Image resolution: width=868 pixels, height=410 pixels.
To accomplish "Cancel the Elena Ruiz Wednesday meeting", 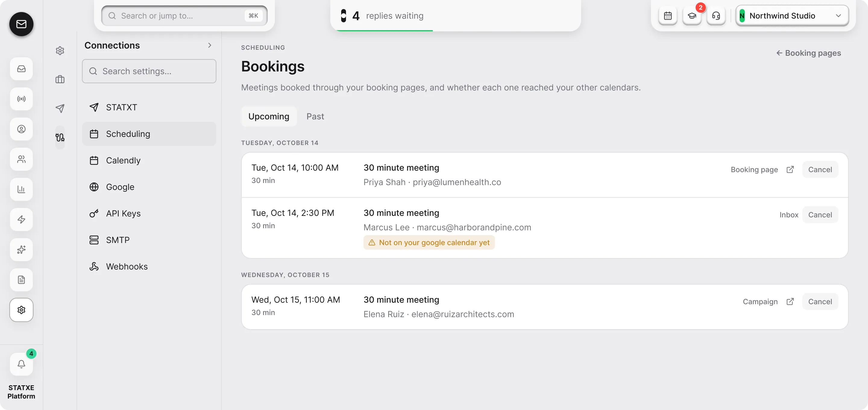I will click(x=820, y=301).
